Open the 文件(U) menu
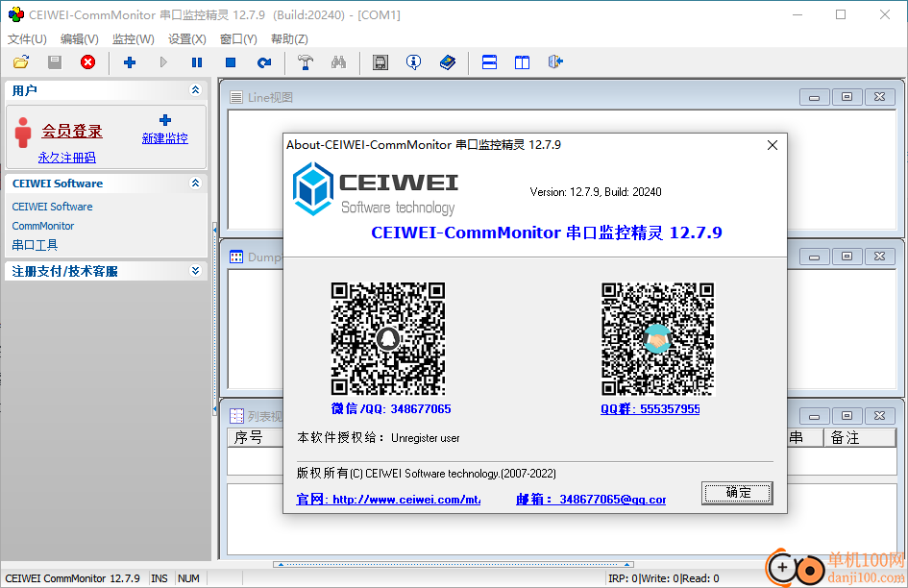Screen dimensions: 908x588 coord(27,38)
